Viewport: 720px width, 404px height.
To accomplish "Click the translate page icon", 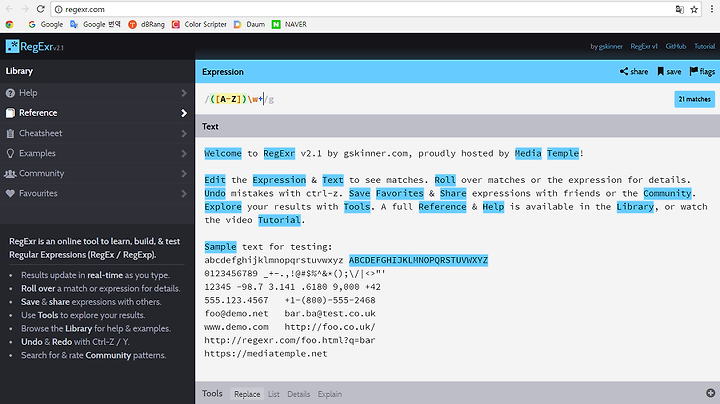I will [x=680, y=9].
